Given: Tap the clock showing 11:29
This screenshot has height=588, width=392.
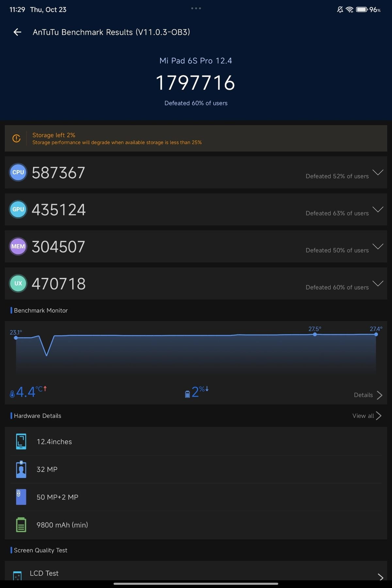Looking at the screenshot, I should pyautogui.click(x=17, y=10).
